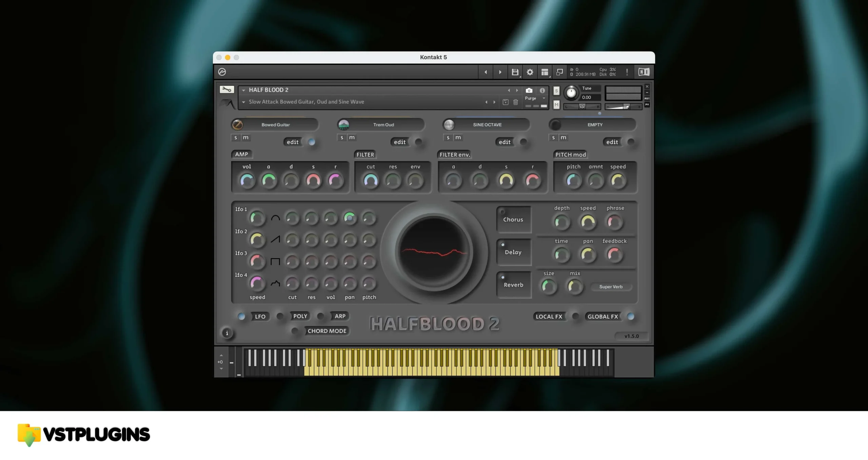Image resolution: width=868 pixels, height=460 pixels.
Task: Toggle the Delay effect
Action: [x=514, y=252]
